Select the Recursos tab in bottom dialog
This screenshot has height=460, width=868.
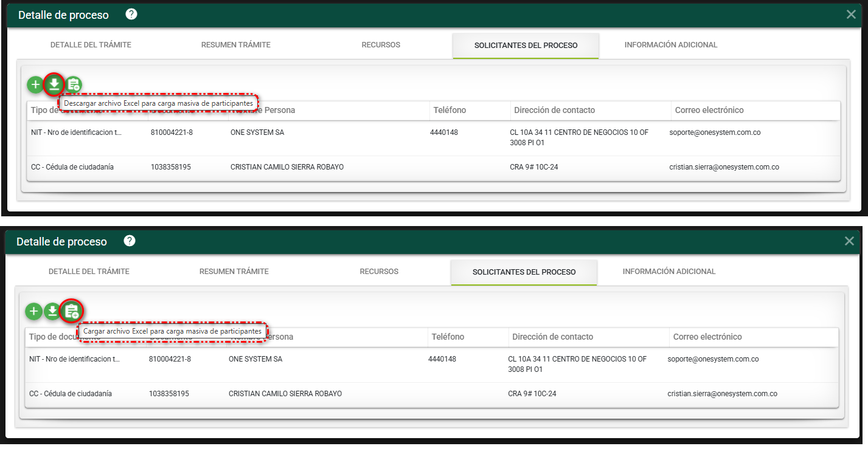pyautogui.click(x=379, y=272)
